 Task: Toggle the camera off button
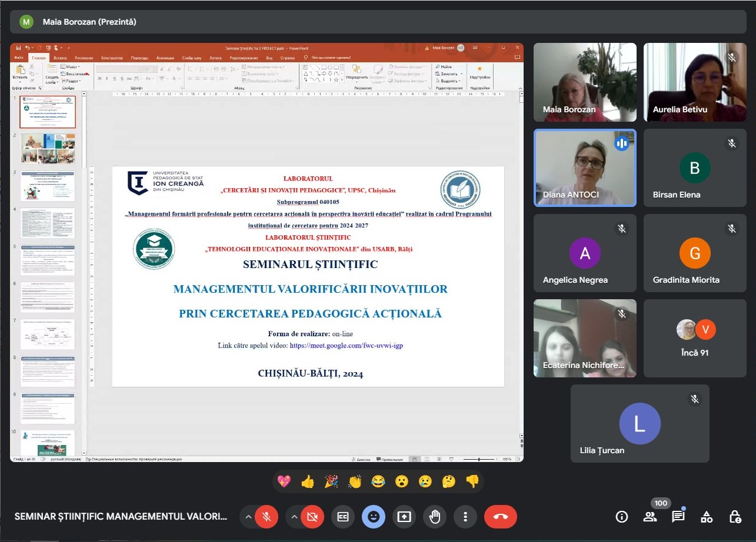pyautogui.click(x=312, y=517)
